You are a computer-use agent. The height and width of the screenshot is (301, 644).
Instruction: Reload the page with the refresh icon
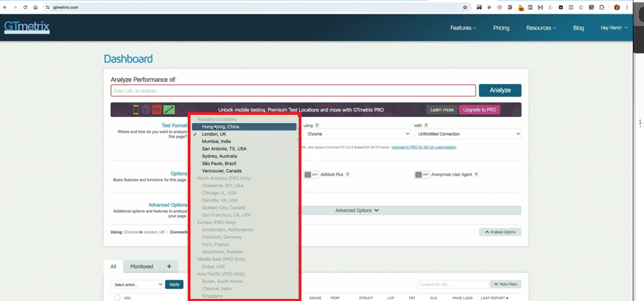[25, 8]
